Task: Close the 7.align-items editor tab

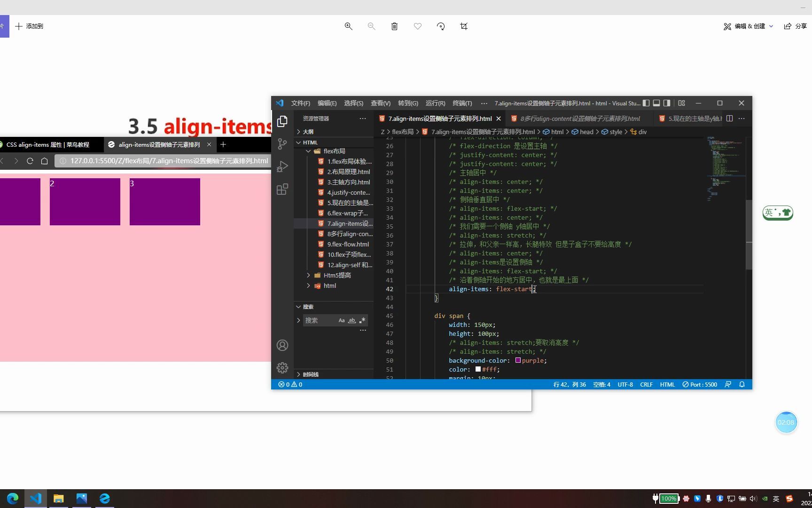Action: [x=499, y=119]
